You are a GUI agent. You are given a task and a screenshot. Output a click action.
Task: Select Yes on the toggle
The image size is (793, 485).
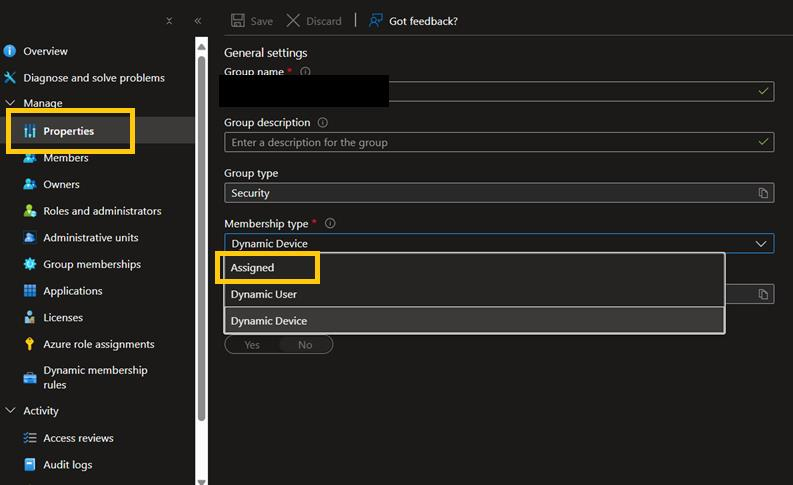coord(252,345)
